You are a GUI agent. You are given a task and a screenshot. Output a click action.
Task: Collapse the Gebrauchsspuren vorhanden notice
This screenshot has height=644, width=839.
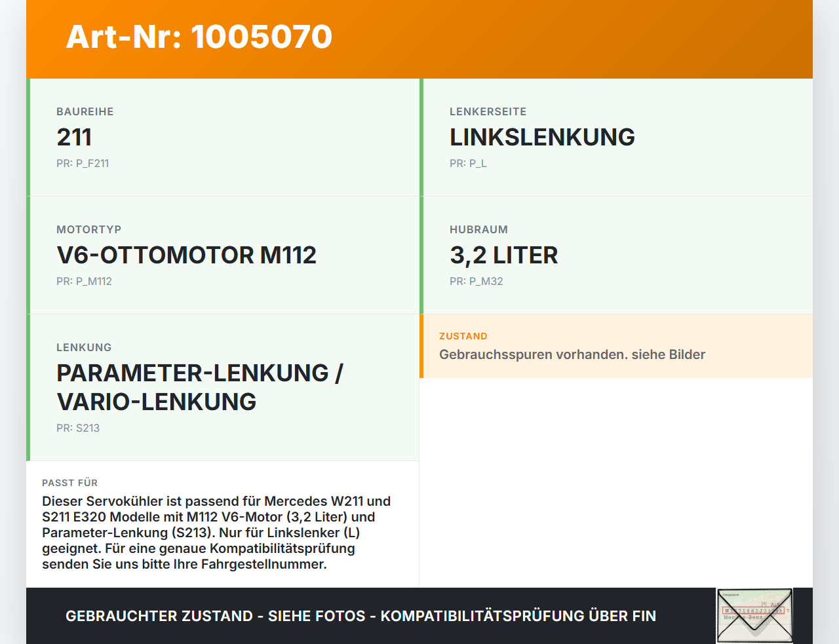pyautogui.click(x=572, y=354)
